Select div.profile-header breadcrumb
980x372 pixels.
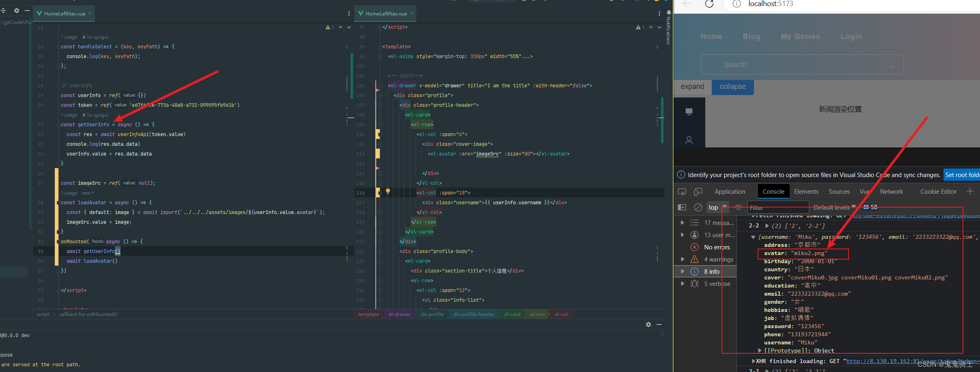(x=474, y=314)
